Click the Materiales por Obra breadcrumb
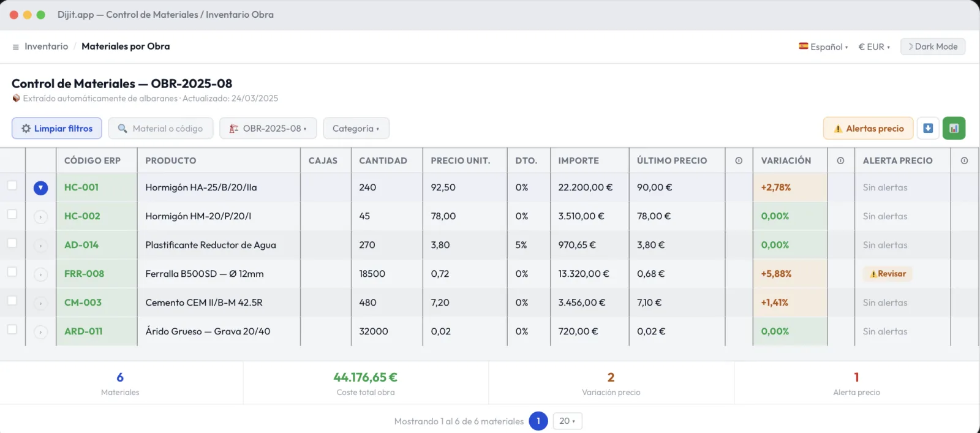 126,47
